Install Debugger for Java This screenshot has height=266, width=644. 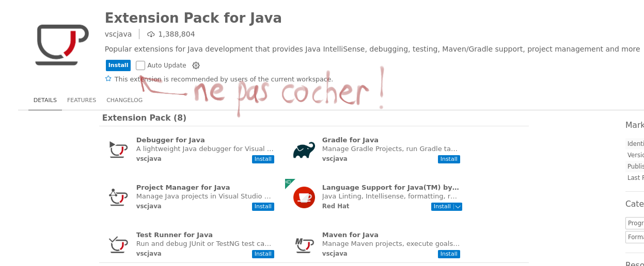(x=263, y=159)
